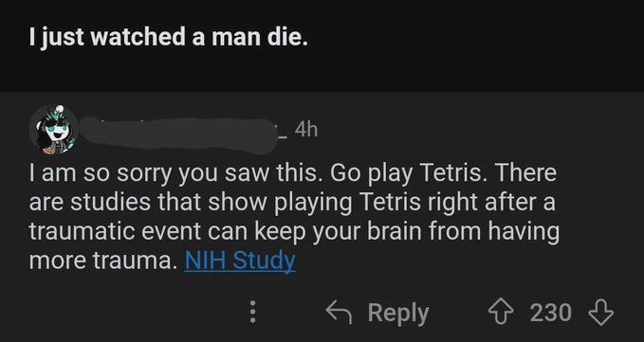Click the Reply text label

[x=398, y=314]
